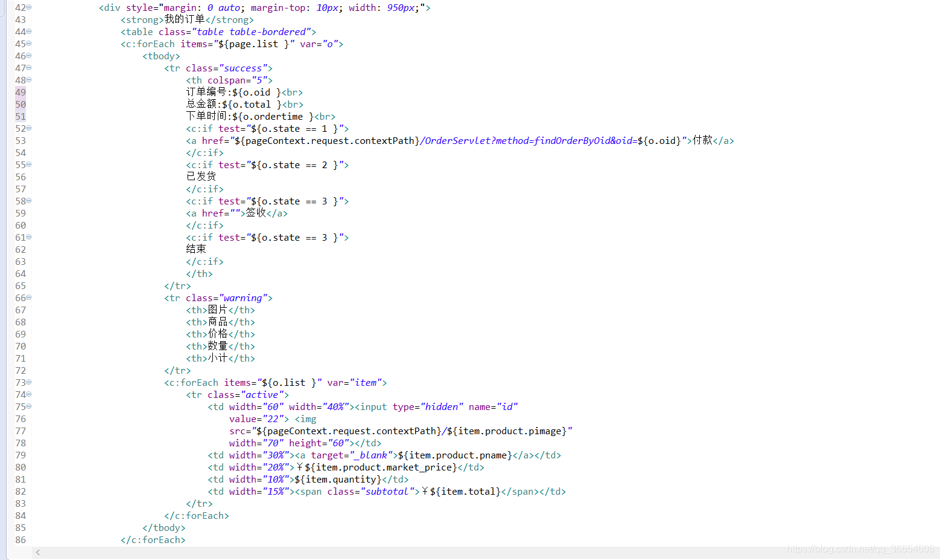The width and height of the screenshot is (940, 560).
Task: Collapse the fold marker at line 42
Action: tap(29, 7)
